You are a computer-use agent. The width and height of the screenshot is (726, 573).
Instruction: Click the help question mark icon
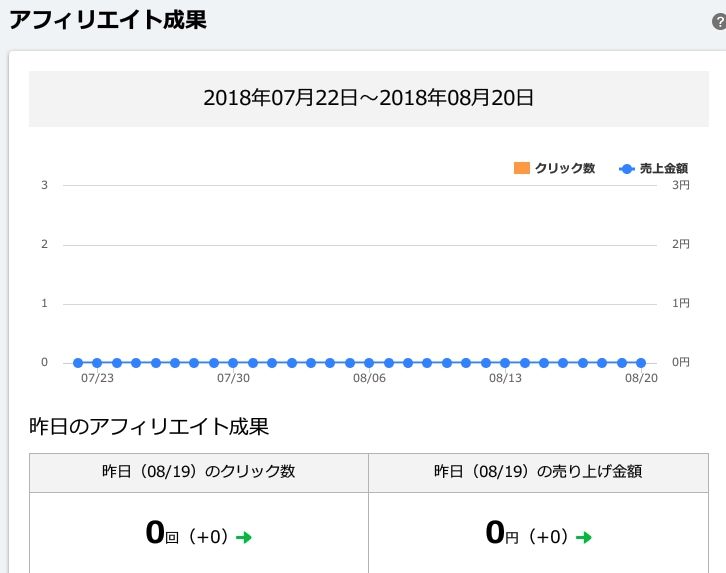coord(720,21)
